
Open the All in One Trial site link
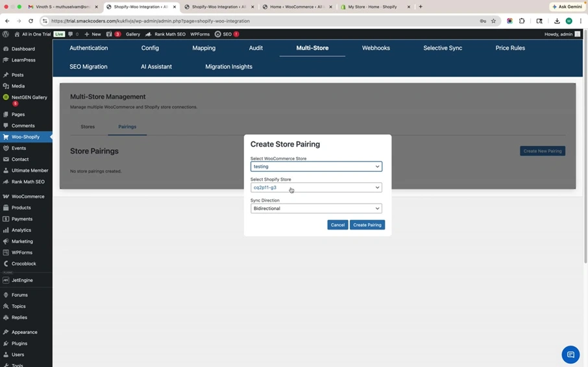coord(32,34)
